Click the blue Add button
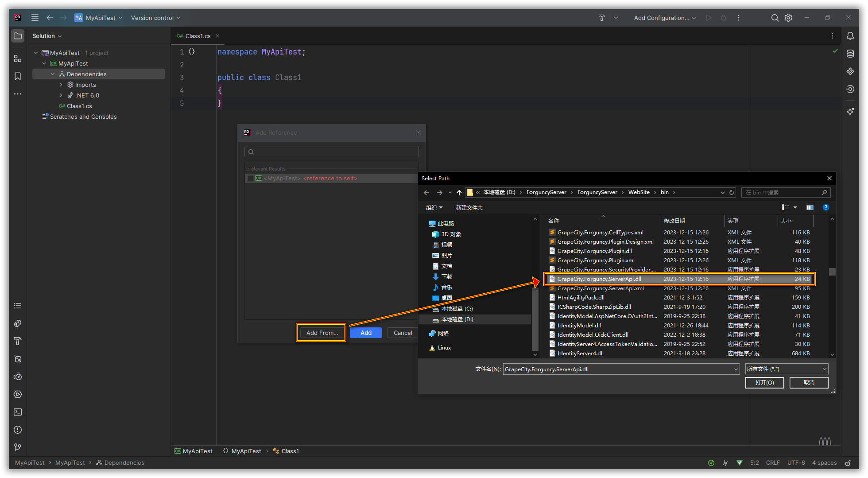This screenshot has width=868, height=478. pos(366,333)
